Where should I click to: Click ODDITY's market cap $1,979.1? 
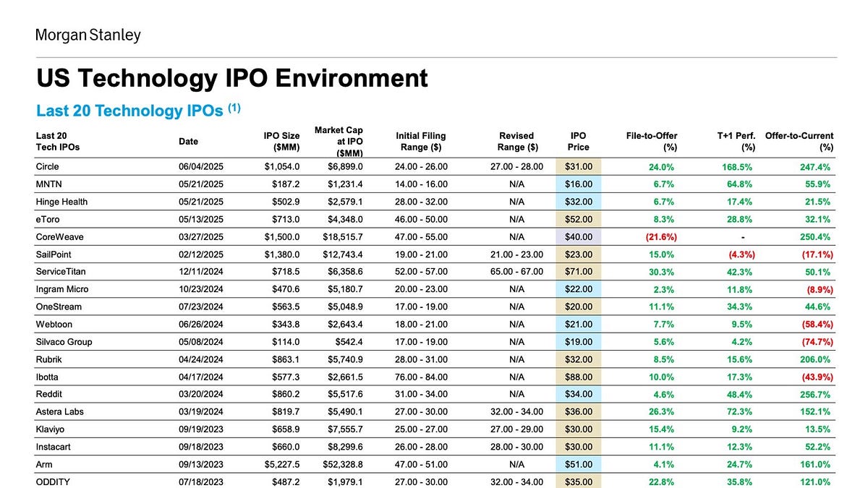point(345,481)
